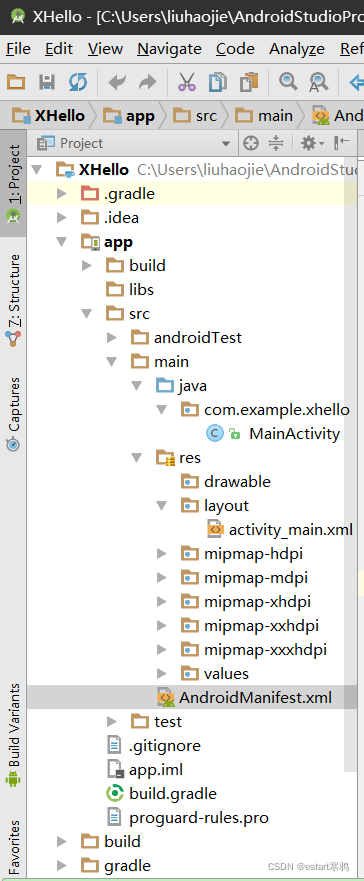Expand the .gradle folder
Viewport: 364px width, 881px height.
[x=62, y=194]
